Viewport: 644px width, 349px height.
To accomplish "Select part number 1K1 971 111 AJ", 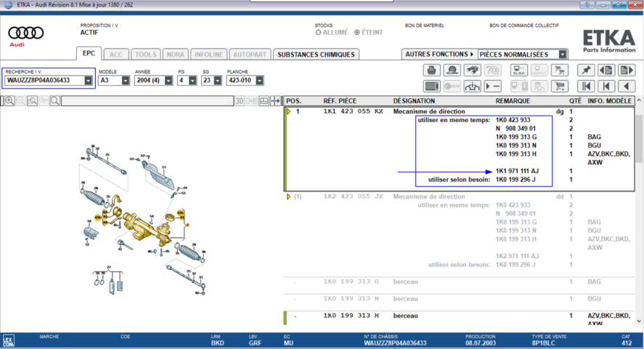I will pos(517,171).
